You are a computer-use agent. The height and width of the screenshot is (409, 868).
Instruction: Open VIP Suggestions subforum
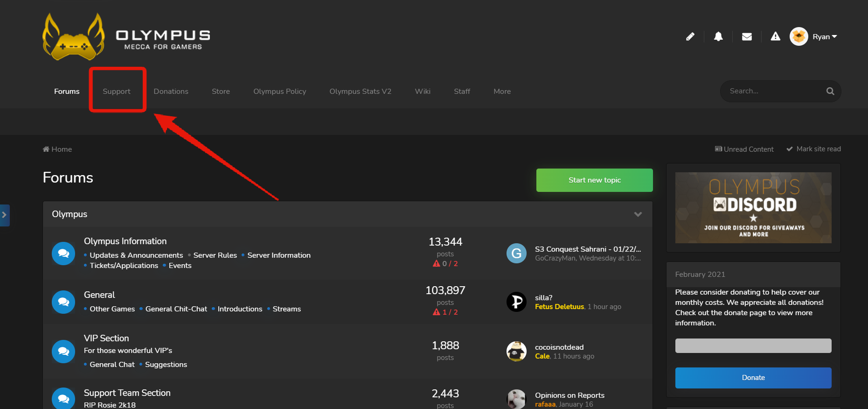tap(166, 365)
